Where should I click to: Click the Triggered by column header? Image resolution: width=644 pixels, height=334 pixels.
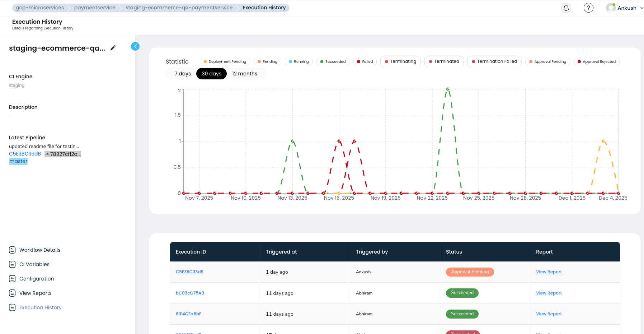tap(395, 252)
